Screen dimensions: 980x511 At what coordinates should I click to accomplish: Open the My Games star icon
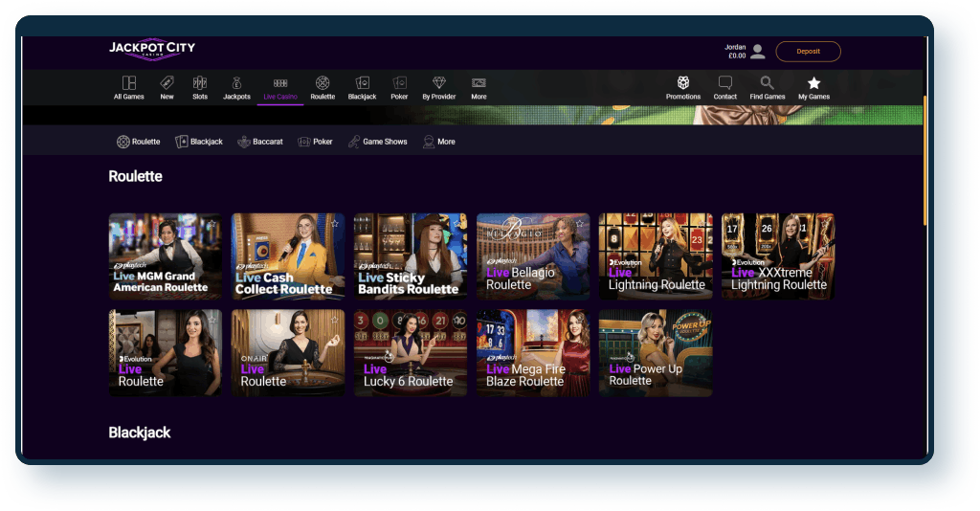813,83
